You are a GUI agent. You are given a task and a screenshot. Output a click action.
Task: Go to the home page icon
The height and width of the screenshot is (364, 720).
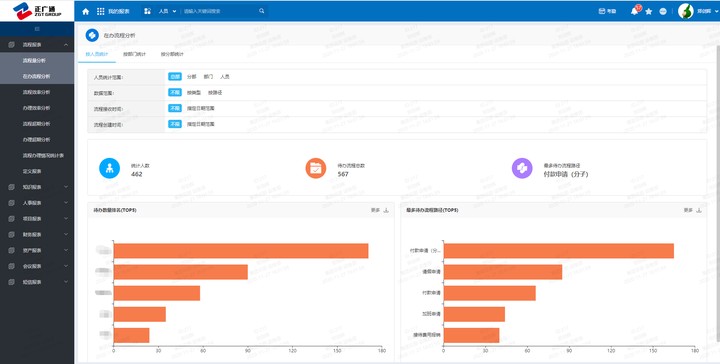[x=85, y=11]
